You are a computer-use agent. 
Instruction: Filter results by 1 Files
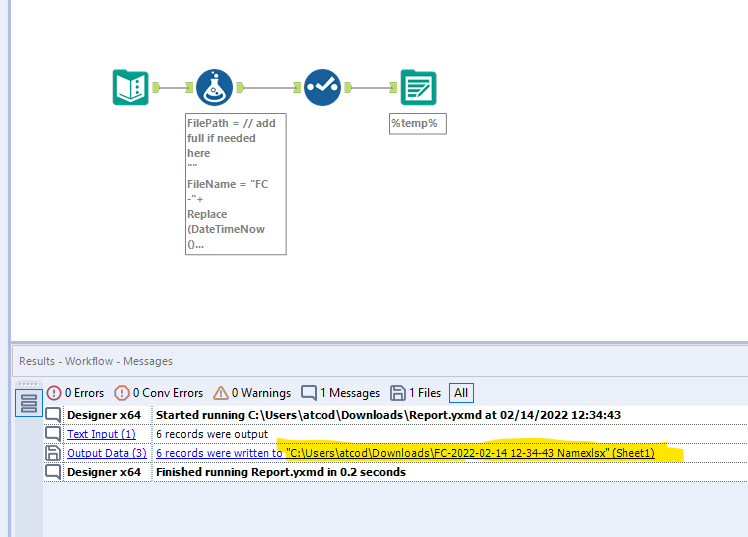pos(416,393)
